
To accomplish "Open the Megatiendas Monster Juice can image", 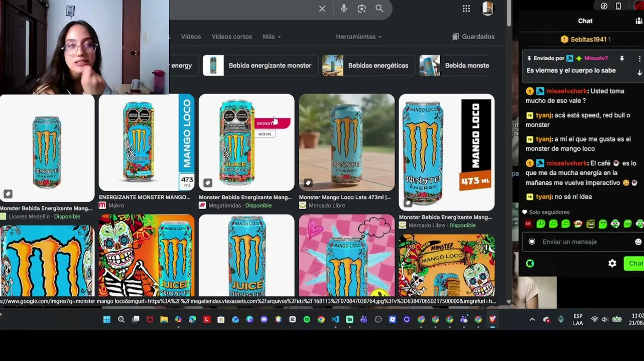I will click(246, 142).
